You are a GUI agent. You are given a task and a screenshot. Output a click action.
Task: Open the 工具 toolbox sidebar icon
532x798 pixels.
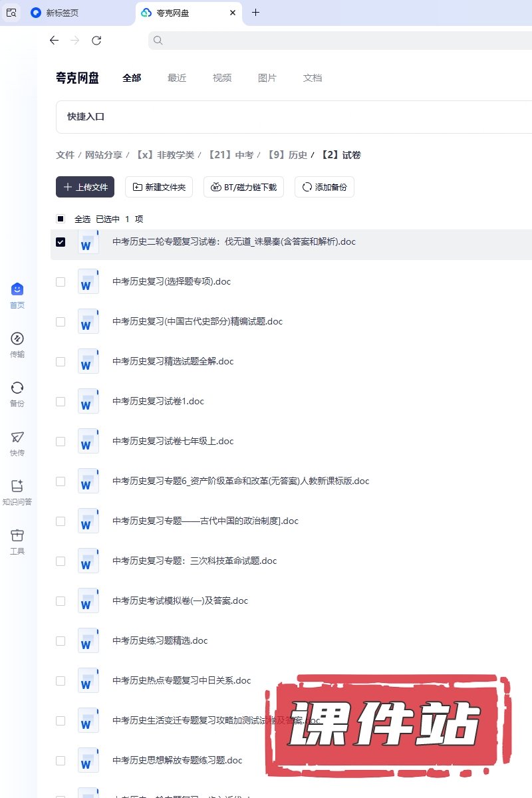17,536
